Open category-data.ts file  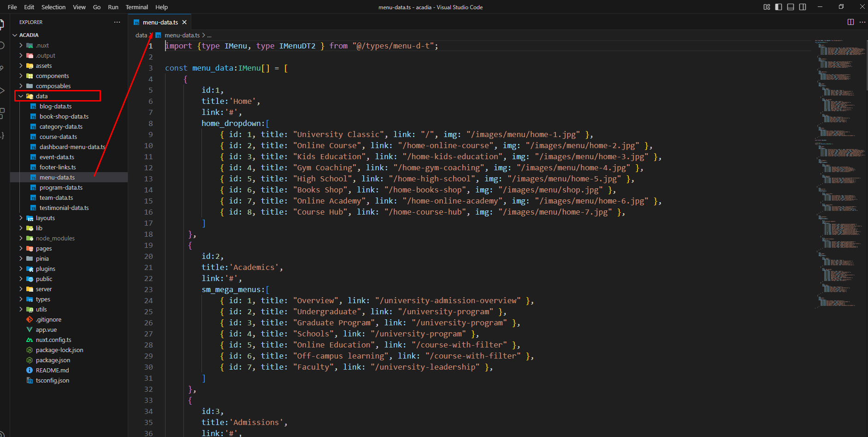pyautogui.click(x=69, y=126)
